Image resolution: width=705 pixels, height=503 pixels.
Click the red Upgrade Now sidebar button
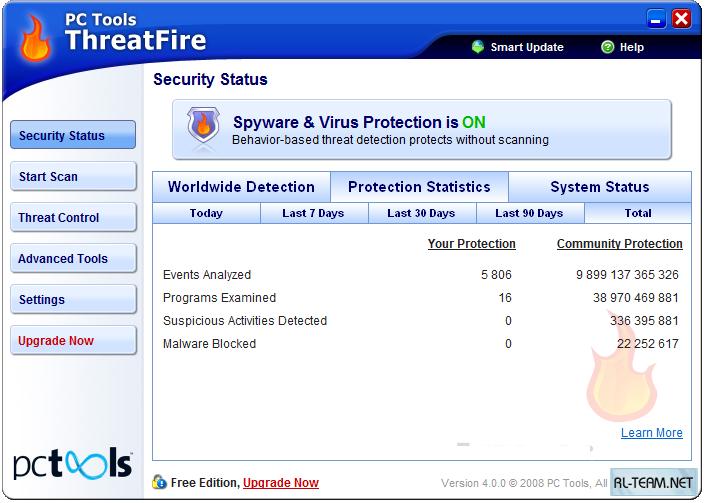[x=72, y=341]
